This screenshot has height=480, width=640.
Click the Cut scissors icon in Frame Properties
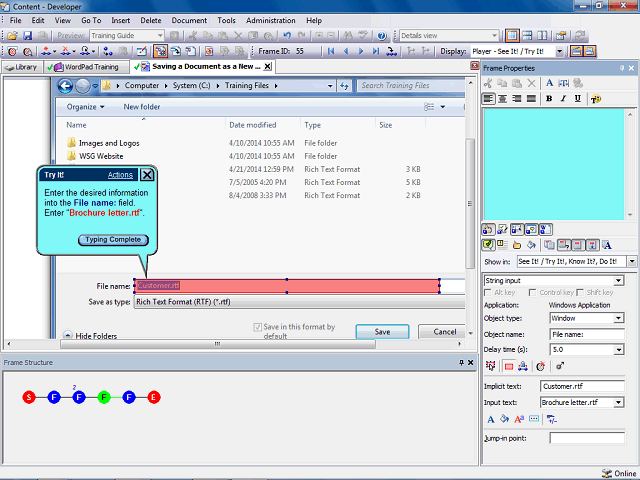488,83
